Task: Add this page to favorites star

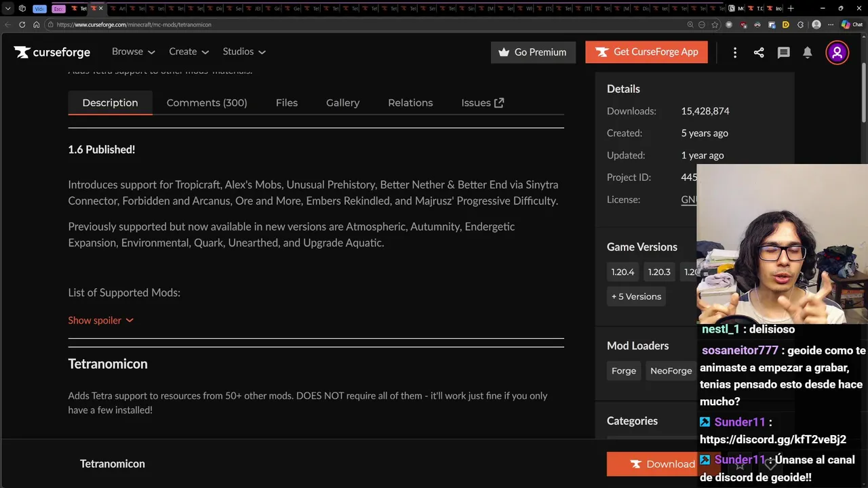Action: pyautogui.click(x=715, y=24)
